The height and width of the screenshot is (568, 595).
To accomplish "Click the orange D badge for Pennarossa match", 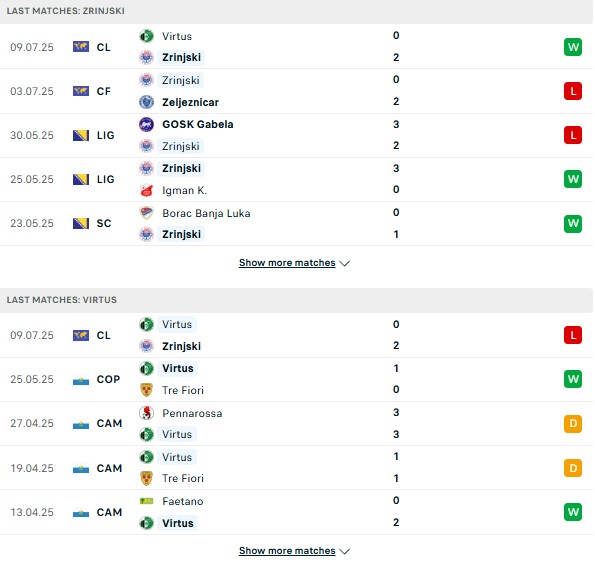I will (573, 423).
